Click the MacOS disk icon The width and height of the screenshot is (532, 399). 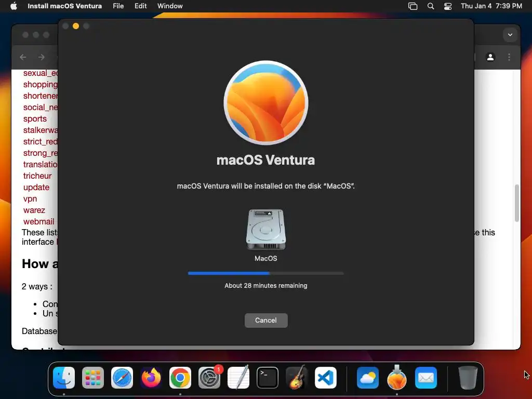click(x=265, y=229)
